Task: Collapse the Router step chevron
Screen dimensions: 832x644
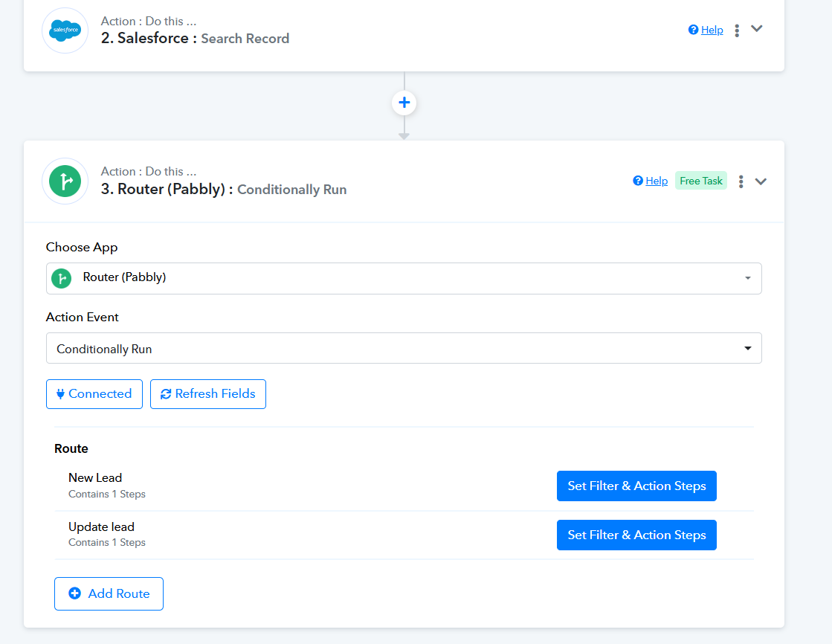Action: click(x=761, y=181)
